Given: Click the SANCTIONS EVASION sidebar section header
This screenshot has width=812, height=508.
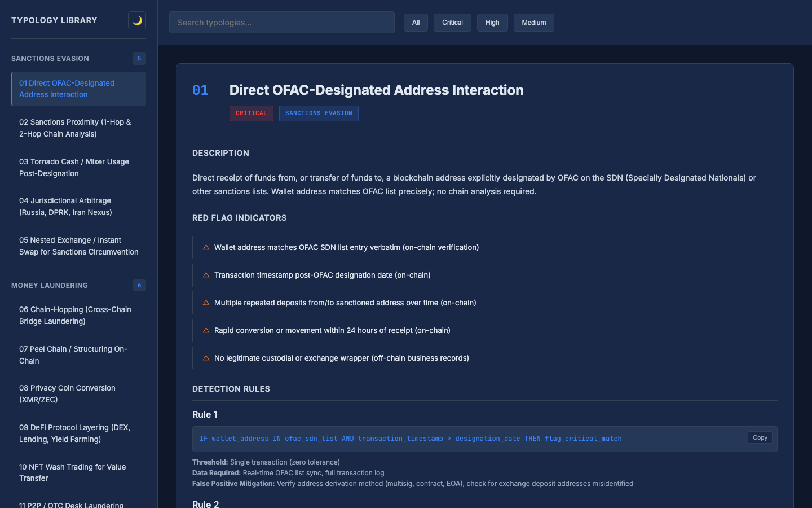Looking at the screenshot, I should 50,59.
